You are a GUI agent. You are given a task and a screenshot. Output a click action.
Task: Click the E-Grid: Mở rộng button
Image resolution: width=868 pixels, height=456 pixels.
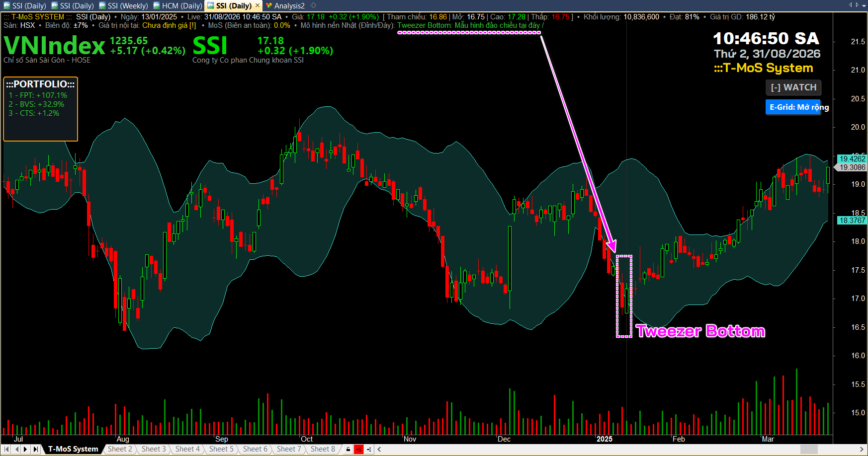[x=793, y=107]
